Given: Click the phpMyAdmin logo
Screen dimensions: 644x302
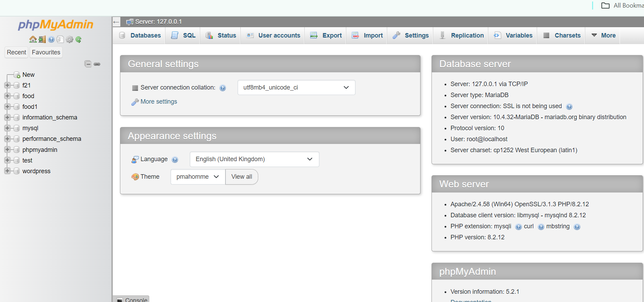Looking at the screenshot, I should click(x=56, y=24).
